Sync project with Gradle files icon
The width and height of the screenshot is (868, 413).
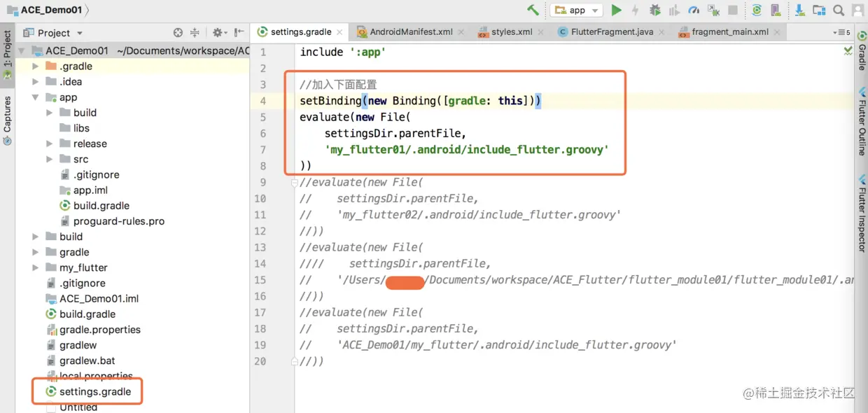point(757,10)
